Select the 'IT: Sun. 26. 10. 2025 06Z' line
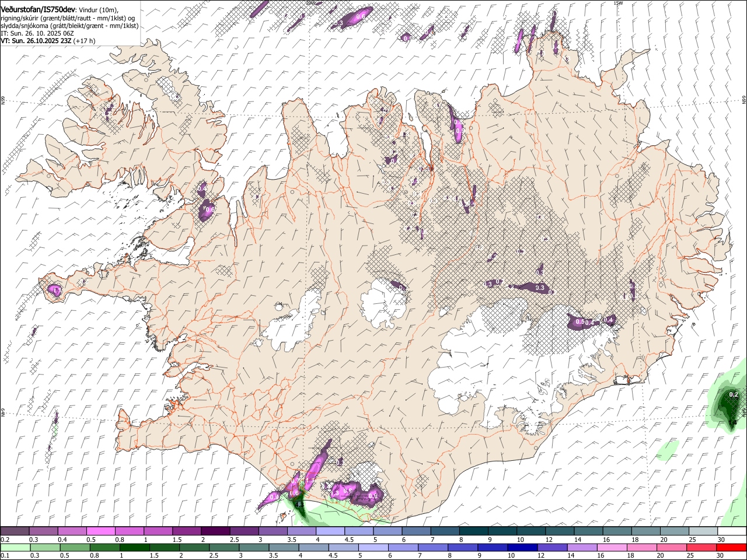The image size is (747, 560). coord(37,34)
